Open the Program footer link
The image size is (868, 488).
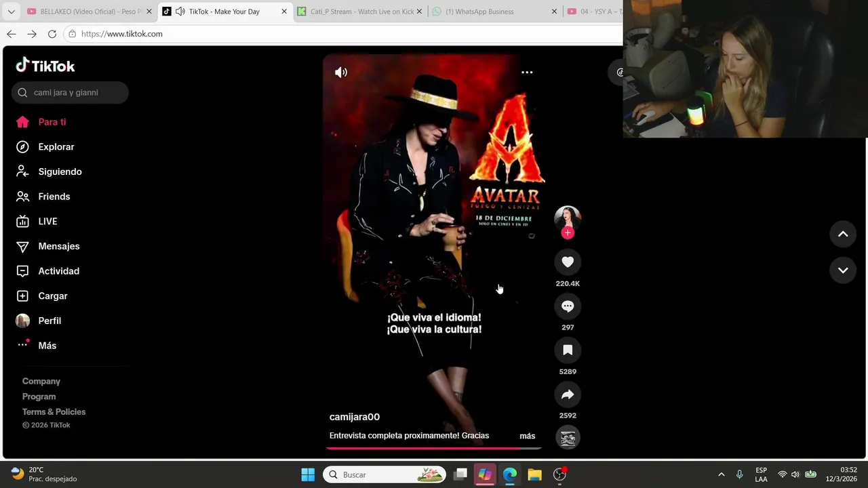39,396
